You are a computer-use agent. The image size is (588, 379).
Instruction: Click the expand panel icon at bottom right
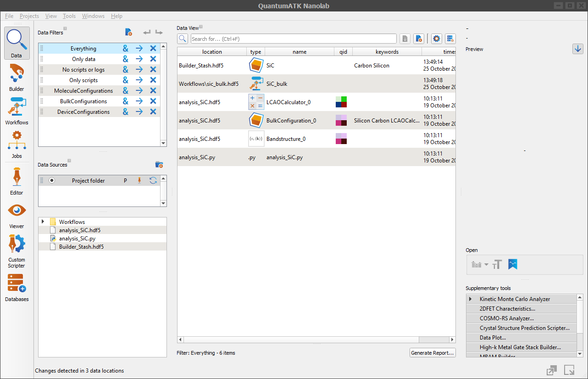[569, 370]
